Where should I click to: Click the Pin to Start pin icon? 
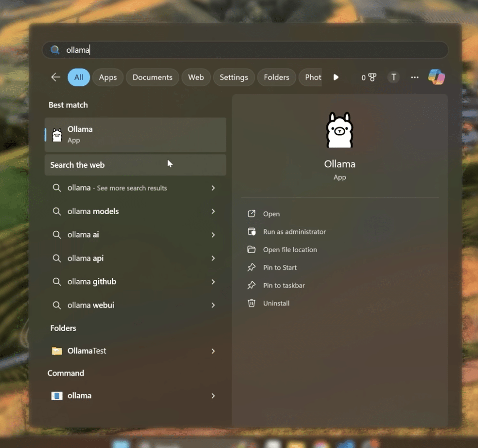pyautogui.click(x=251, y=267)
